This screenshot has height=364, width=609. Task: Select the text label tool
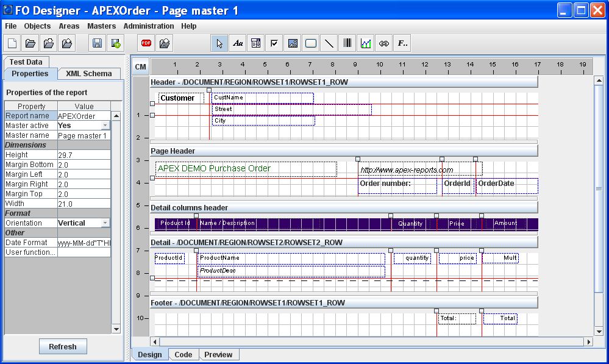point(238,43)
